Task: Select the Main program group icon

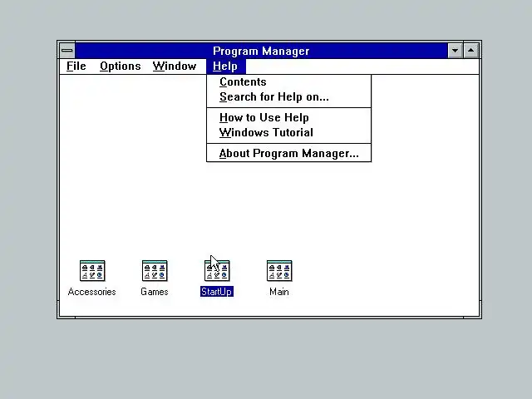Action: [x=279, y=271]
